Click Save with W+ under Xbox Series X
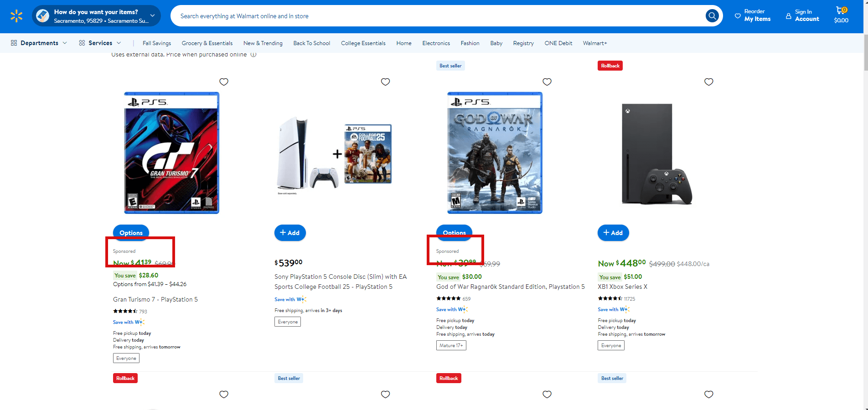 [614, 309]
